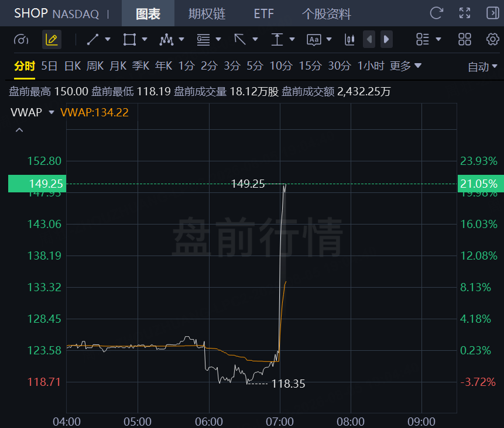Viewport: 504px width, 428px height.
Task: Click the 149.25 current price tag
Action: (x=37, y=184)
